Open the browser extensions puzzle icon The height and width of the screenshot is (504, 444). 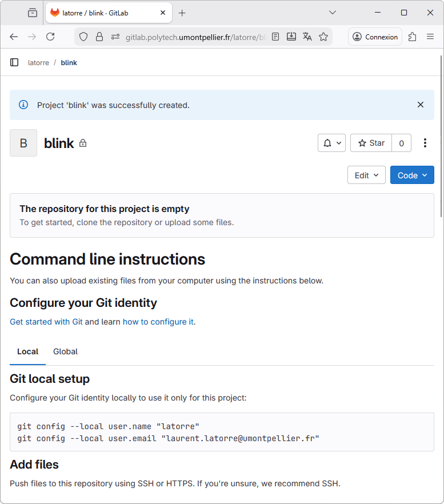[412, 37]
